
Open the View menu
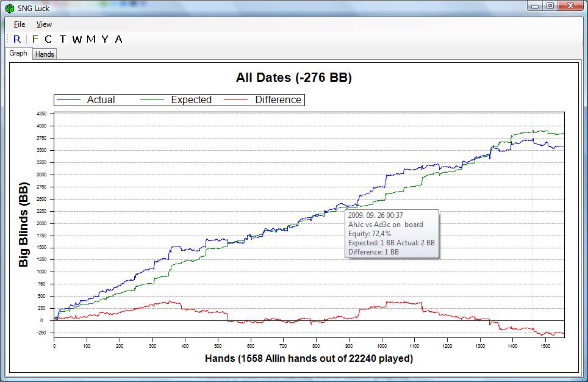44,24
